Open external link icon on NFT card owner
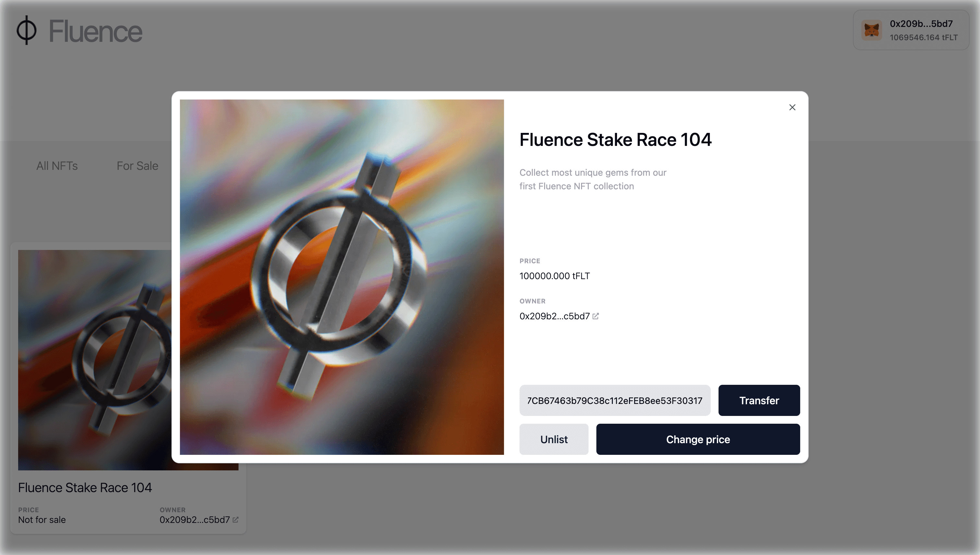980x555 pixels. point(236,520)
